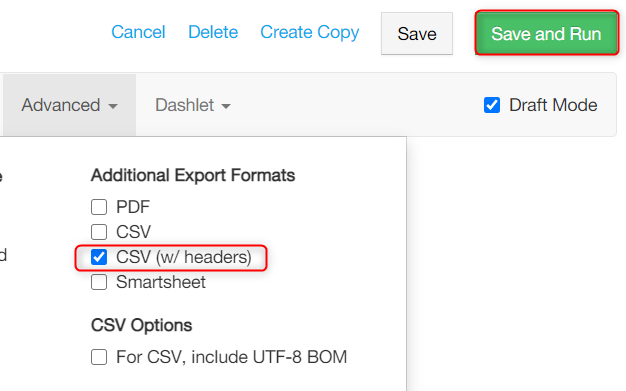This screenshot has height=391, width=626.
Task: Uncheck the CSV (w/ headers) checkbox
Action: tap(99, 257)
